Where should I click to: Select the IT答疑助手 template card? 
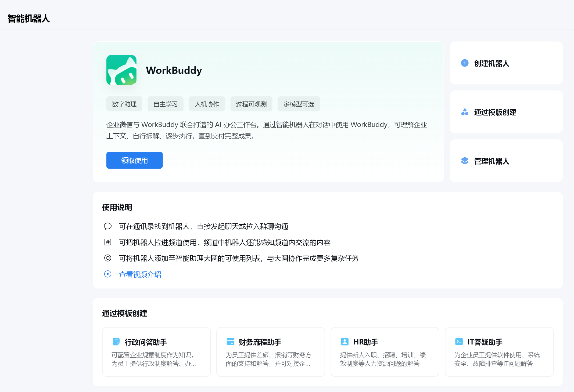pos(499,352)
